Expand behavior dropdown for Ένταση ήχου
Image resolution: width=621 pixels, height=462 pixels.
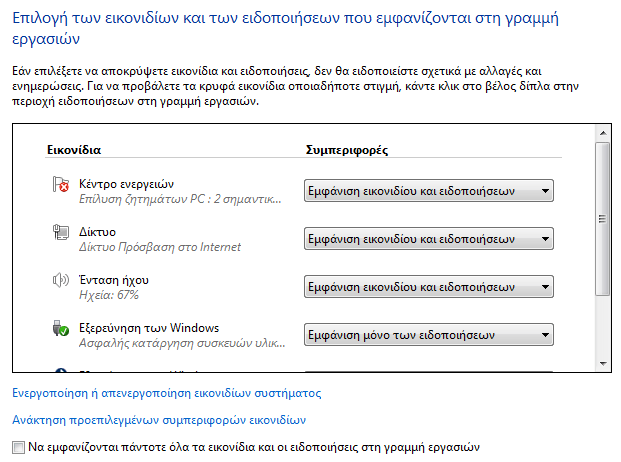pyautogui.click(x=428, y=287)
